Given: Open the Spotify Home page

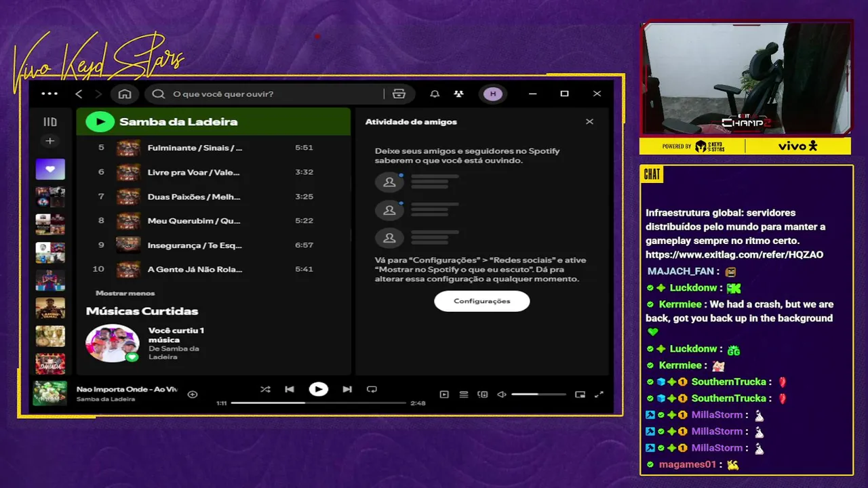Looking at the screenshot, I should pos(125,94).
